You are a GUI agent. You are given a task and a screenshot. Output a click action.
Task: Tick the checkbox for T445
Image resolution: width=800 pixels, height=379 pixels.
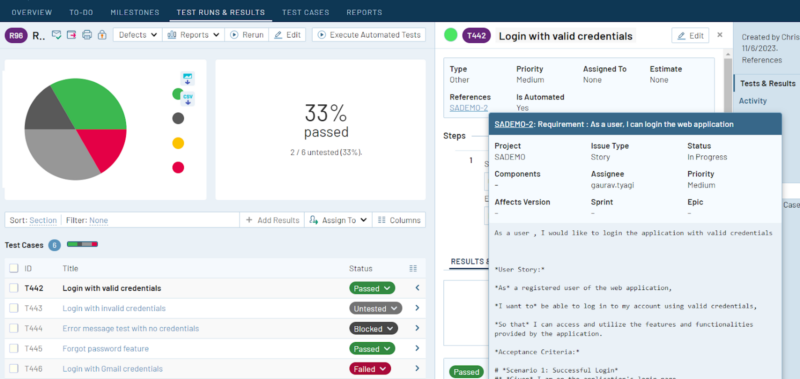coord(14,348)
